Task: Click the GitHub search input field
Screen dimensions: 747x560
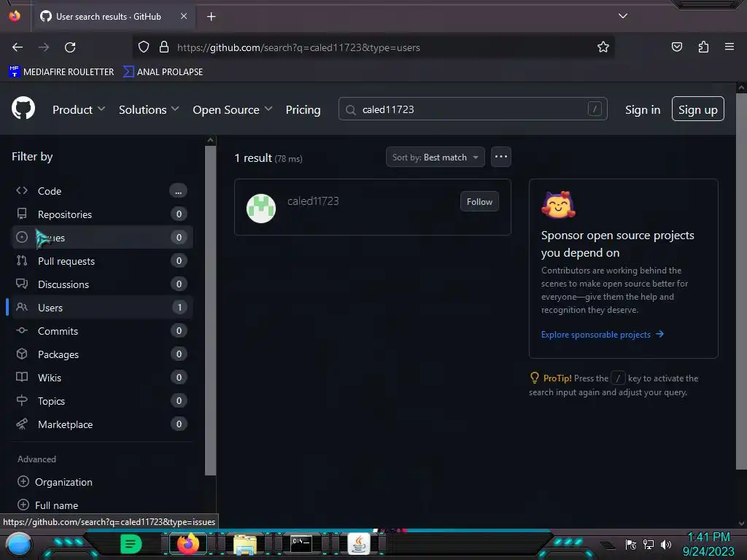Action: (473, 109)
